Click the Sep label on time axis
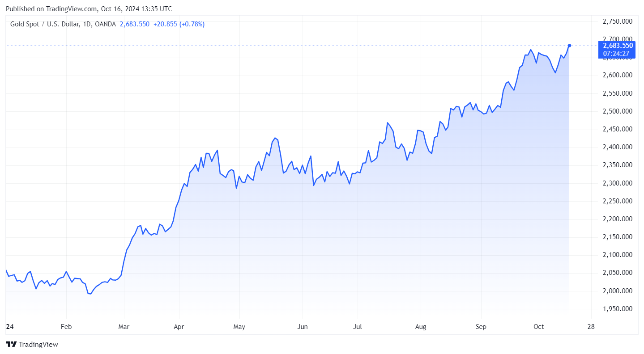Screen dimensions: 644x354 click(x=481, y=327)
